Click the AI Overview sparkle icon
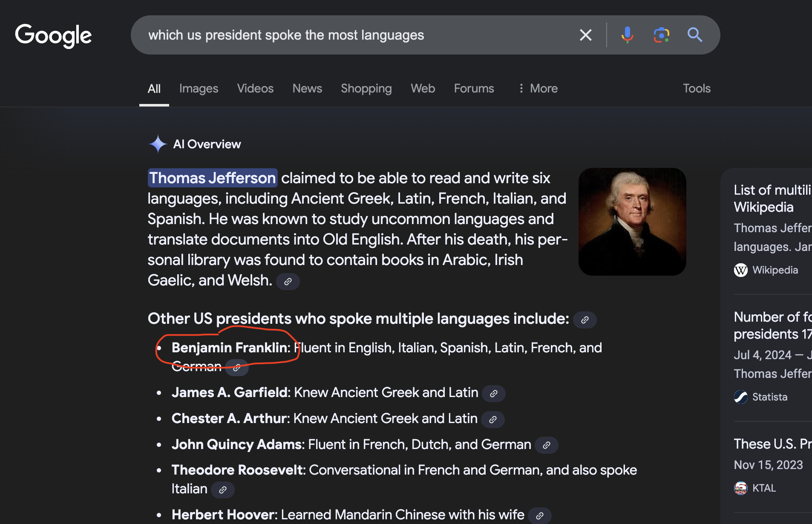 (158, 144)
